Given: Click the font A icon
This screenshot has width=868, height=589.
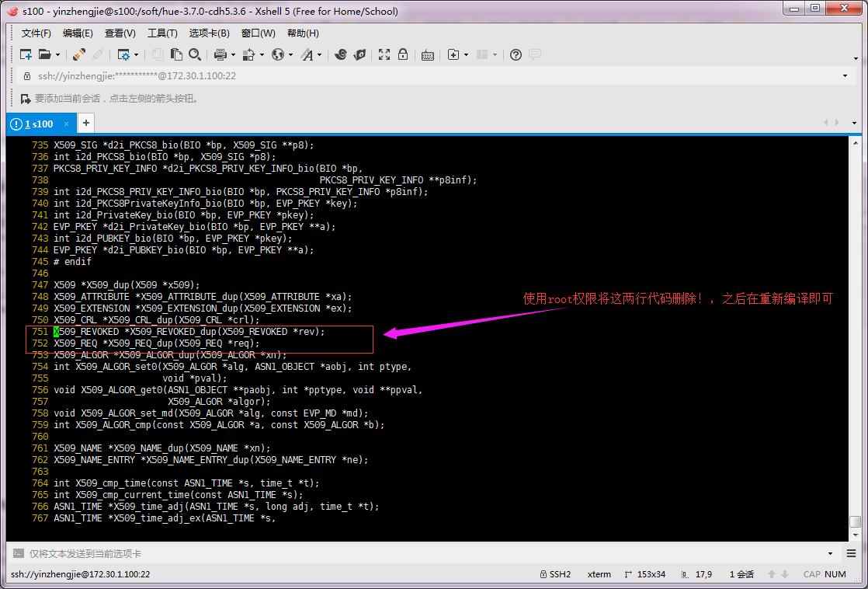Looking at the screenshot, I should pos(307,54).
